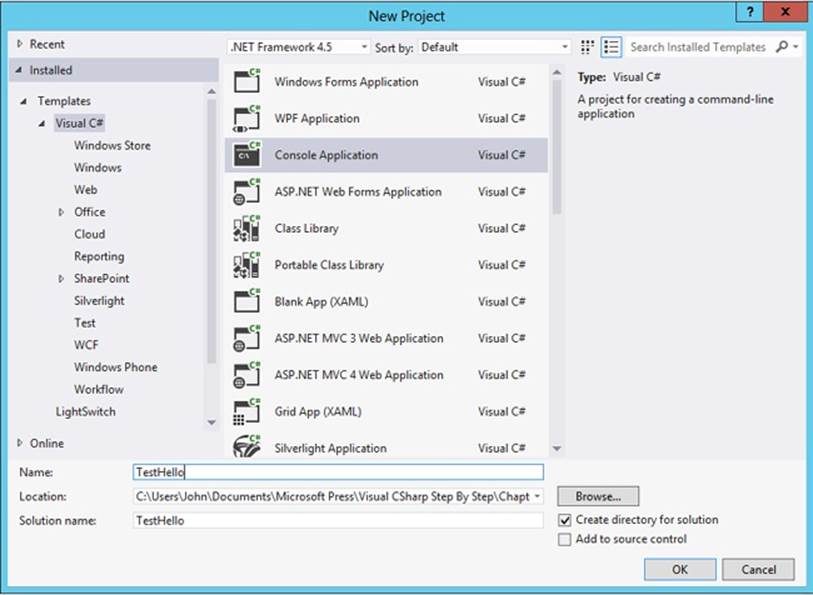Select the Silverlight tree category
This screenshot has width=813, height=595.
click(x=99, y=301)
